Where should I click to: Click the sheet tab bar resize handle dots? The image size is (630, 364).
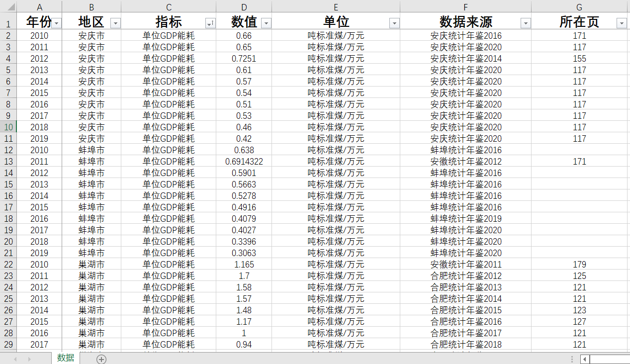572,359
